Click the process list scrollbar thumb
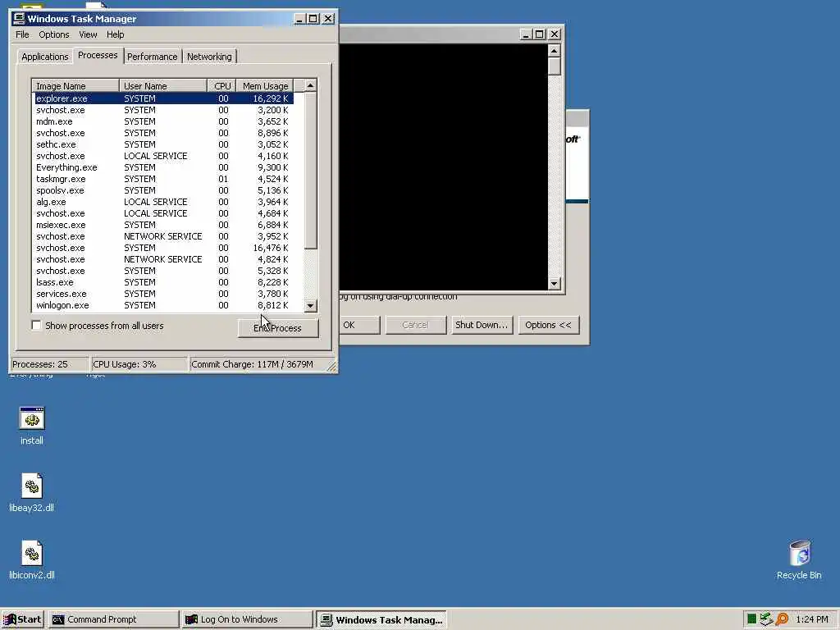 point(311,171)
